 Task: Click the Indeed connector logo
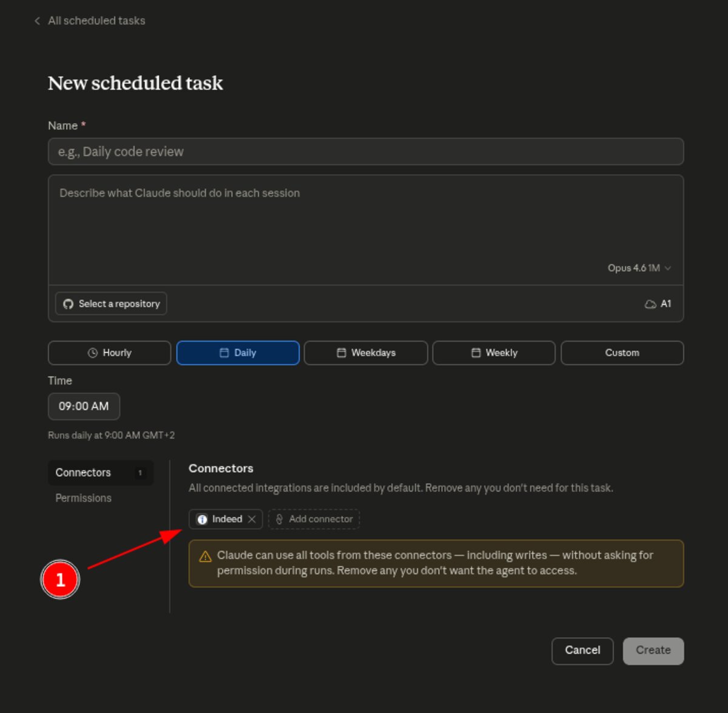pyautogui.click(x=203, y=519)
